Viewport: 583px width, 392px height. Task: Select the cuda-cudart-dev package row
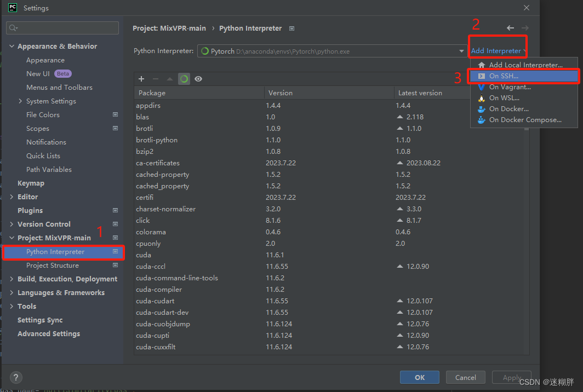pos(329,313)
